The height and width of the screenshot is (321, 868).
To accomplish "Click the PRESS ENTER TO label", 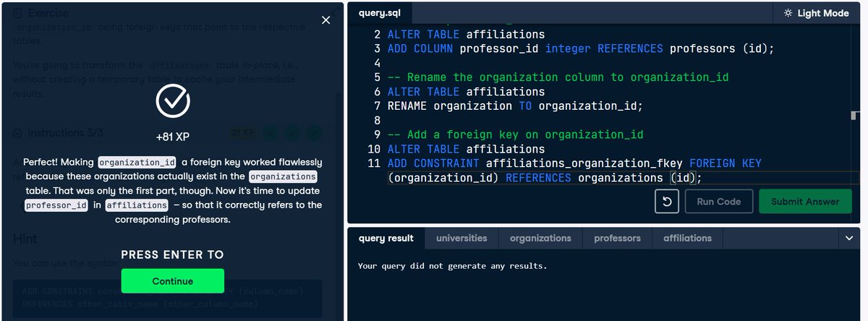I will pos(172,254).
